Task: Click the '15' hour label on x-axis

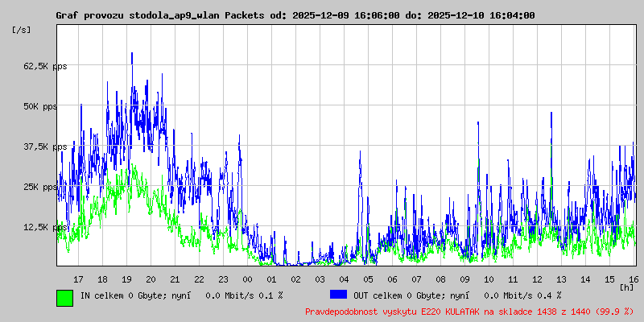Action: 610,279
